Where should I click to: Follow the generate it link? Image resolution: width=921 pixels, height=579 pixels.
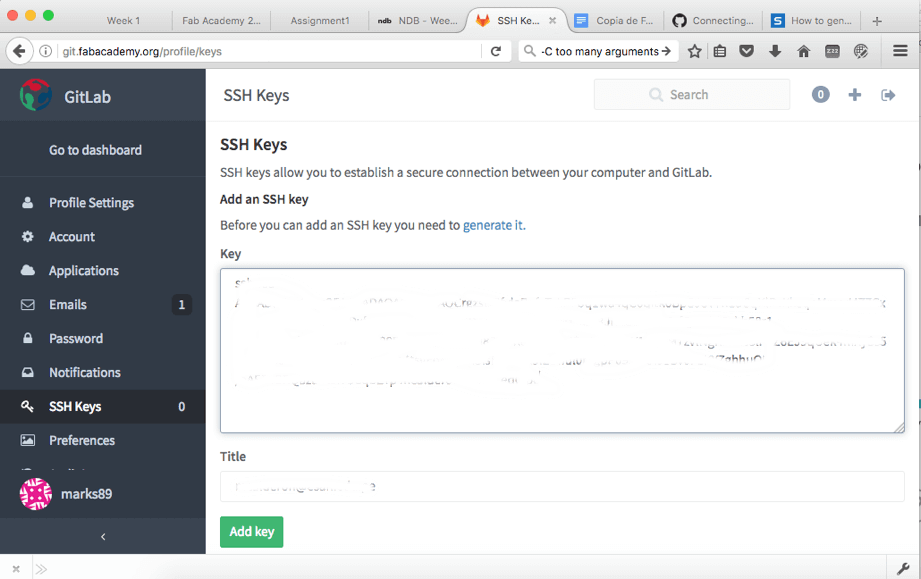coord(494,225)
